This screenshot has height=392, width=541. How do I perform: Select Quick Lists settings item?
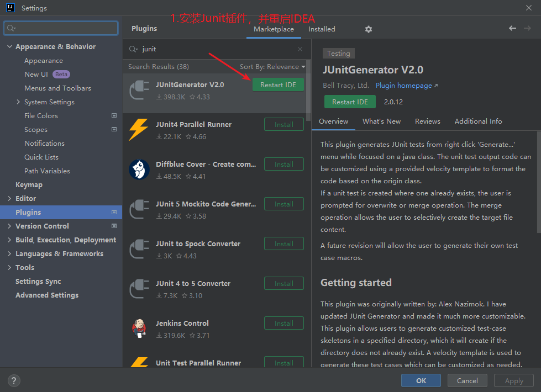click(41, 157)
